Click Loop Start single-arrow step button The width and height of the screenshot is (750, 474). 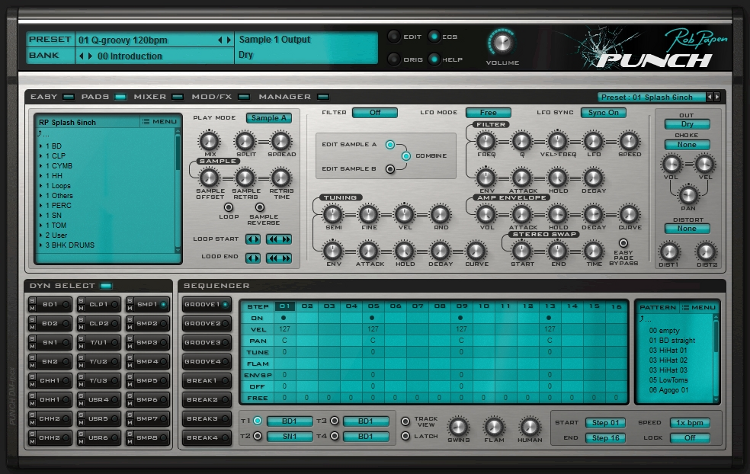point(253,239)
